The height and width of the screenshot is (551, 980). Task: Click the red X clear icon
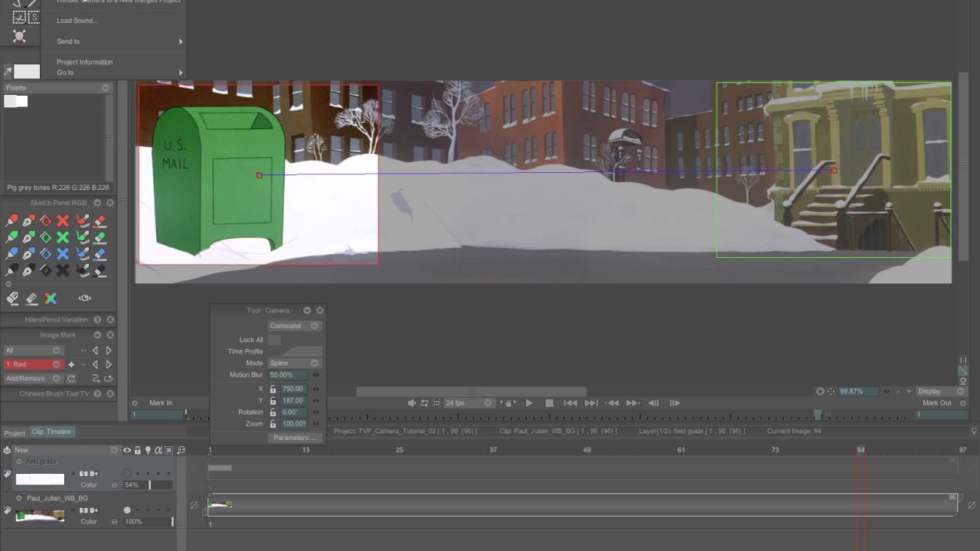63,220
